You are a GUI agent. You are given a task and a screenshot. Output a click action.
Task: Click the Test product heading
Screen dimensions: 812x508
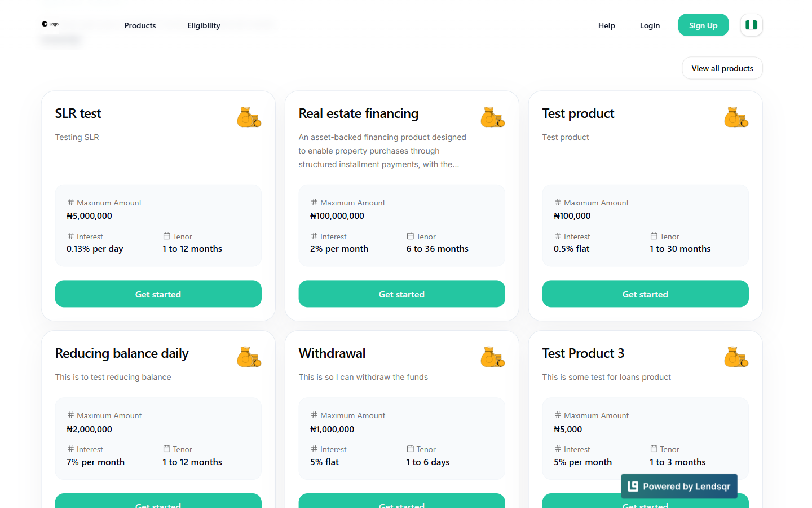[x=578, y=113]
